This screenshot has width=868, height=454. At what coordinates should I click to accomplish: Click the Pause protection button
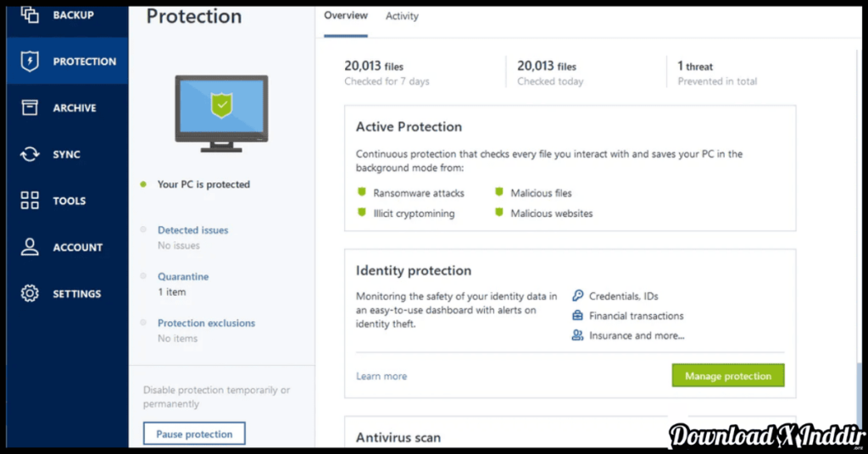[x=194, y=434]
